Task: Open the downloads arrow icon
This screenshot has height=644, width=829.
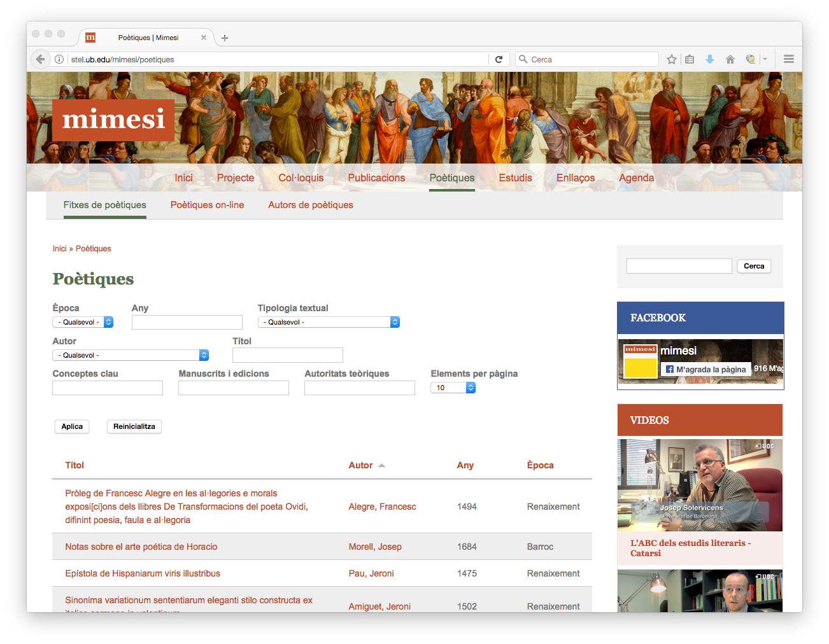Action: coord(710,59)
